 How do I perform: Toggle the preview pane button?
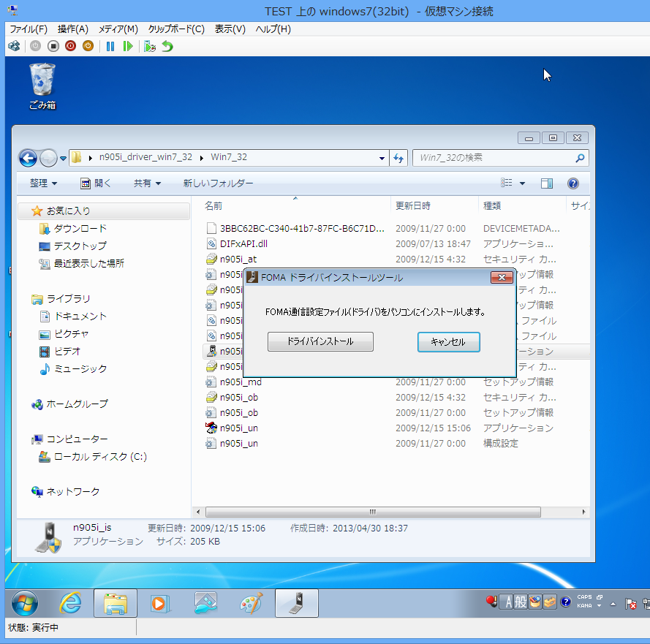point(547,183)
